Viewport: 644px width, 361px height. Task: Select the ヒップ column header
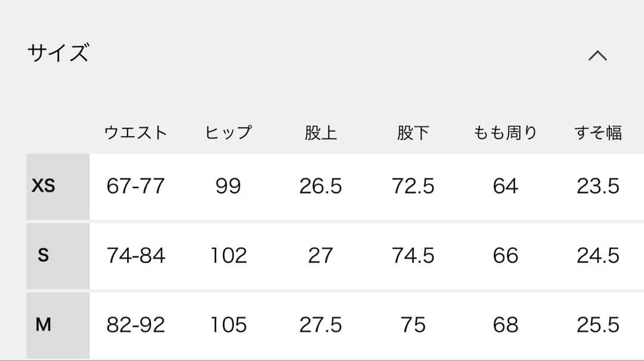tap(228, 132)
